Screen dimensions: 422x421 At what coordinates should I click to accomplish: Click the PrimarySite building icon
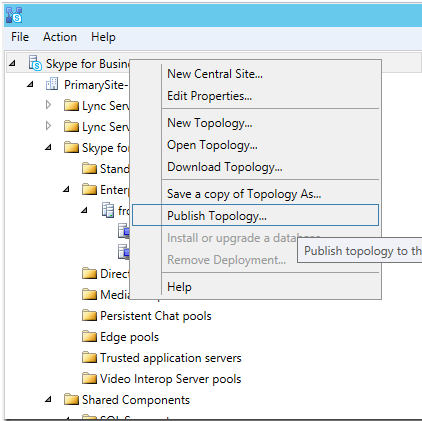click(52, 84)
